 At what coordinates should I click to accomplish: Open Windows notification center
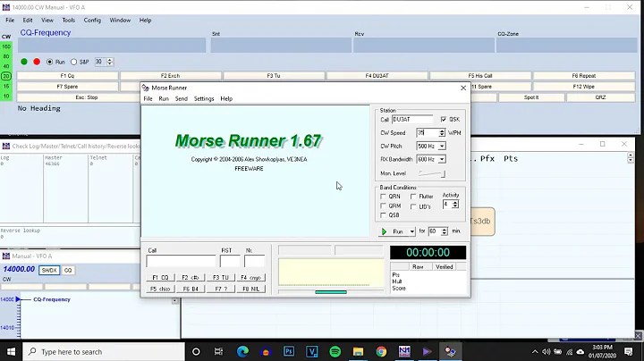click(x=629, y=351)
